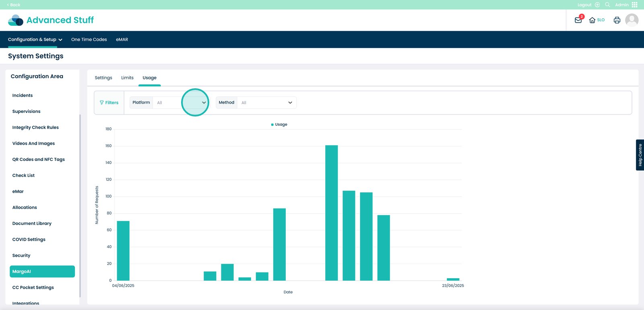Go back using the Back link
This screenshot has height=310, width=644.
(14, 5)
